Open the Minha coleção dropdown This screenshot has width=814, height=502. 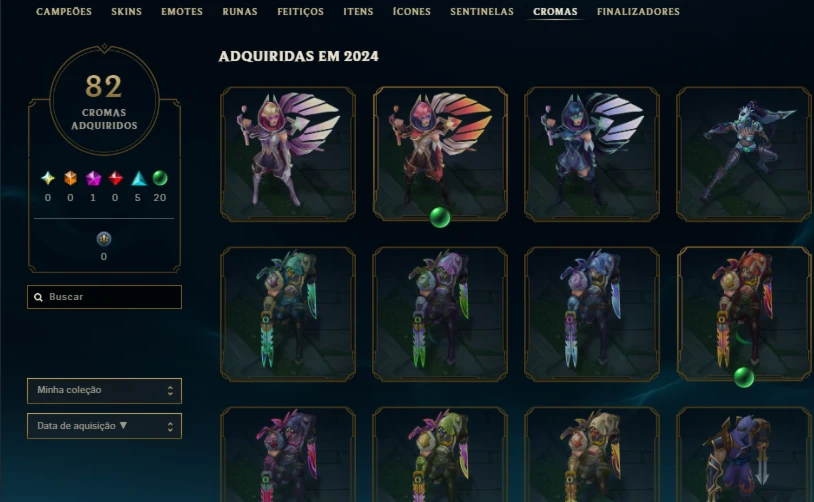104,390
